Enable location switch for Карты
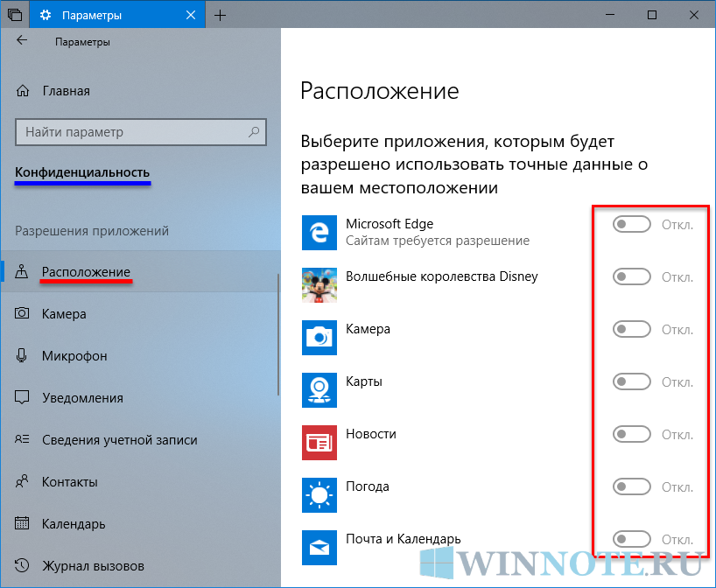This screenshot has height=588, width=716. (632, 381)
